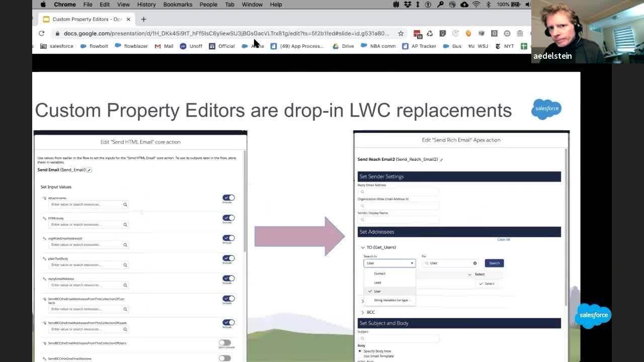
Task: Toggle Include switch for orgWideEmailAddressId
Action: pyautogui.click(x=228, y=238)
